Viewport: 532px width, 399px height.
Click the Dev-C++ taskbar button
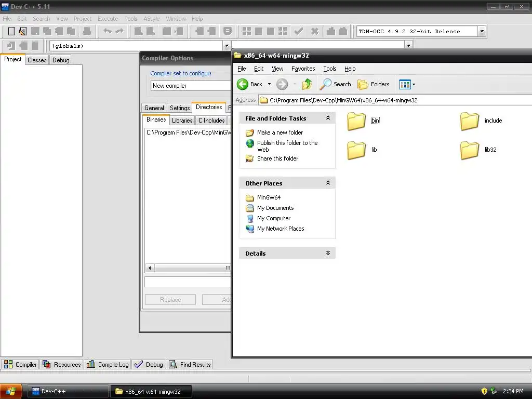click(x=67, y=392)
